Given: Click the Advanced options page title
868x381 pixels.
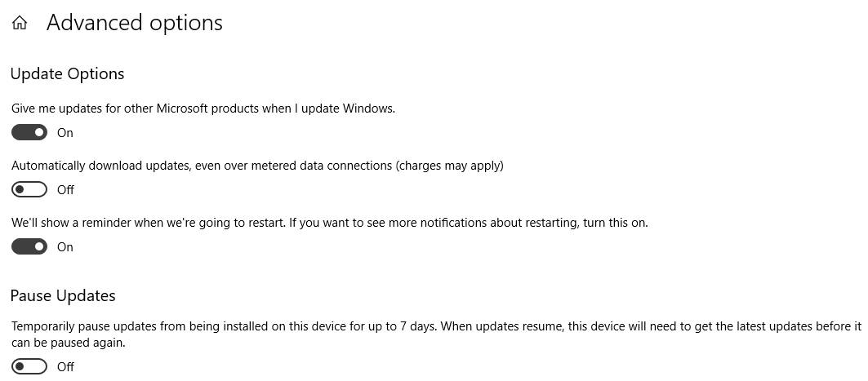Looking at the screenshot, I should tap(135, 23).
